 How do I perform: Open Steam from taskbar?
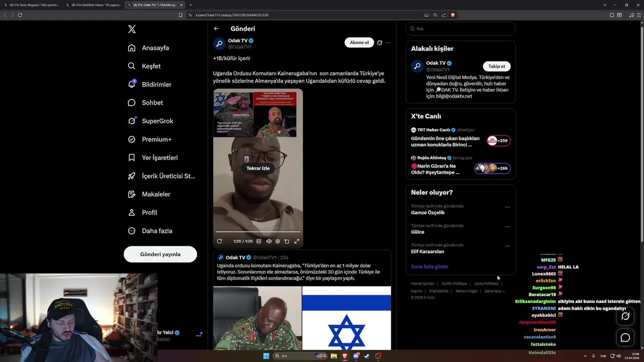[x=367, y=356]
